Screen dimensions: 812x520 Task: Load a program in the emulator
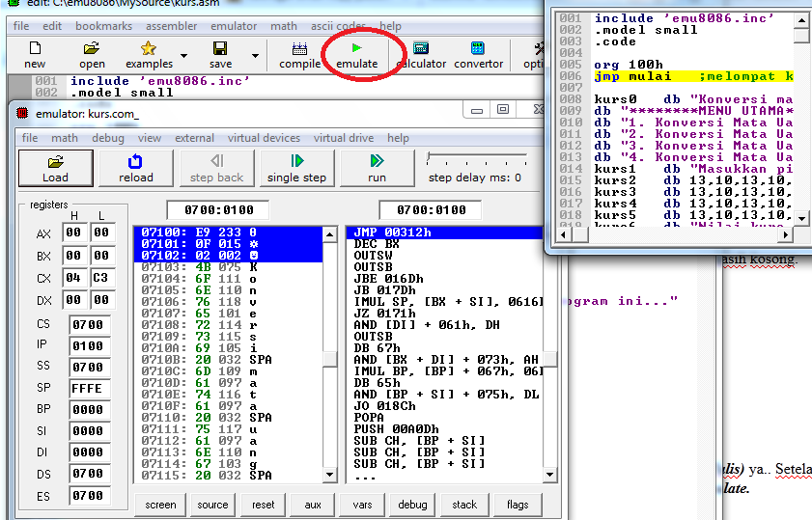(x=55, y=168)
